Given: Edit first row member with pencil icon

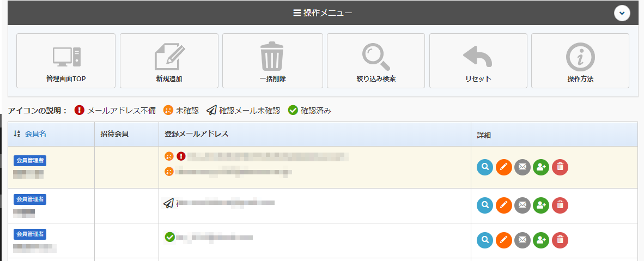Looking at the screenshot, I should [504, 167].
